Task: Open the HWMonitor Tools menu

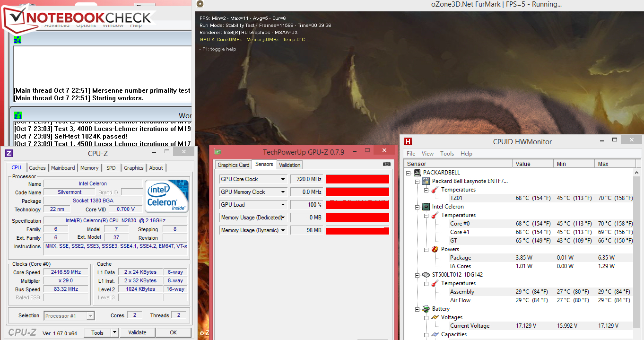Action: coord(447,154)
